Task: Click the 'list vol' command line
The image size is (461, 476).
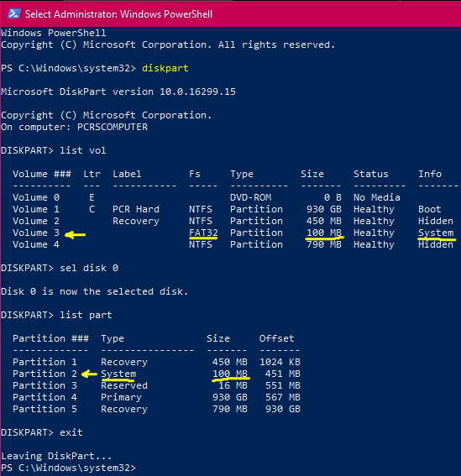Action: click(x=54, y=150)
